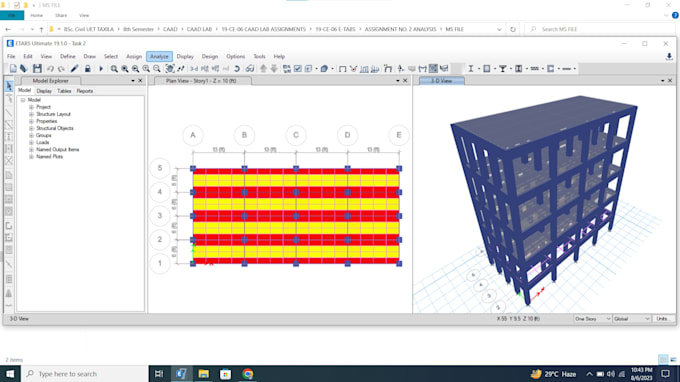Screen dimensions: 680x382
Task: Switch to Tables tab in Model Explorer
Action: click(x=64, y=91)
